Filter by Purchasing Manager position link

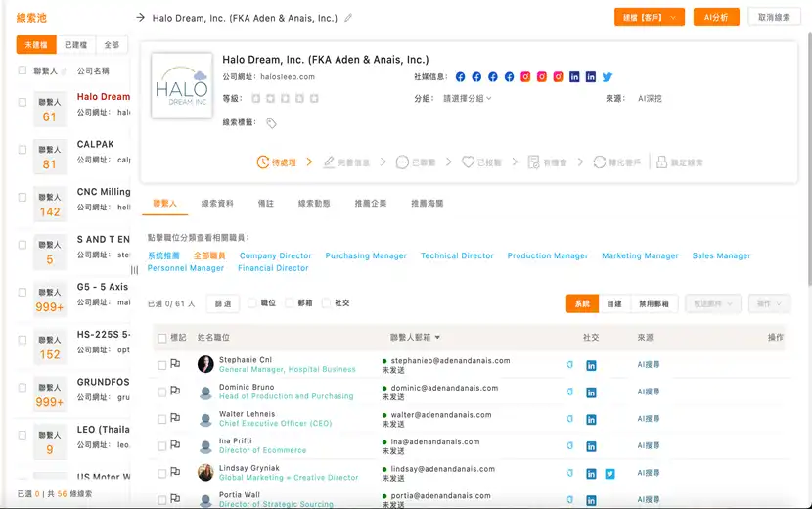coord(366,256)
